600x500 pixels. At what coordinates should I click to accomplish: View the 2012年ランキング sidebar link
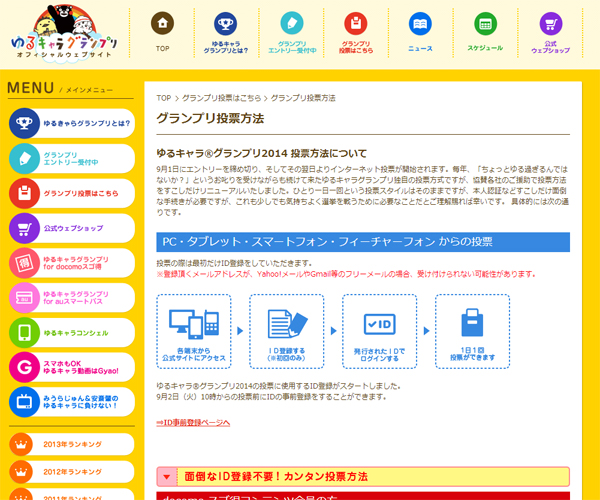pyautogui.click(x=71, y=471)
